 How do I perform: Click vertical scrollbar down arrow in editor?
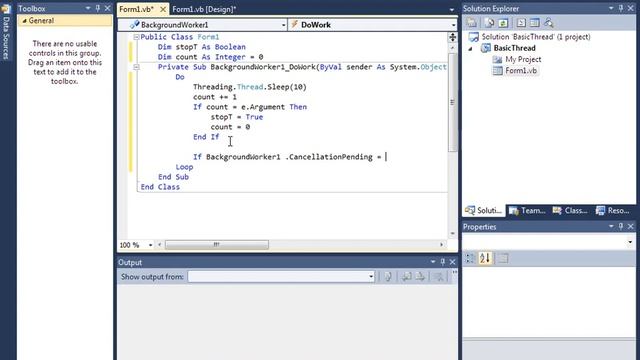pyautogui.click(x=452, y=233)
